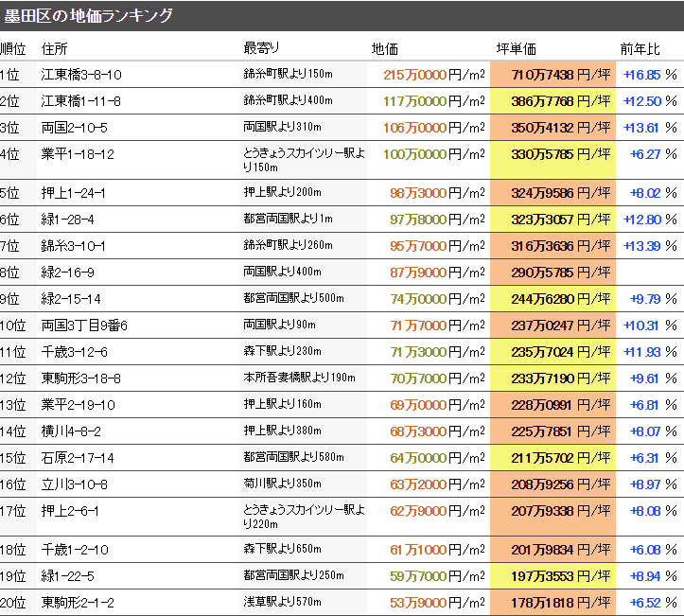Select the 立川3-10-8 address
The image size is (684, 616).
[74, 484]
